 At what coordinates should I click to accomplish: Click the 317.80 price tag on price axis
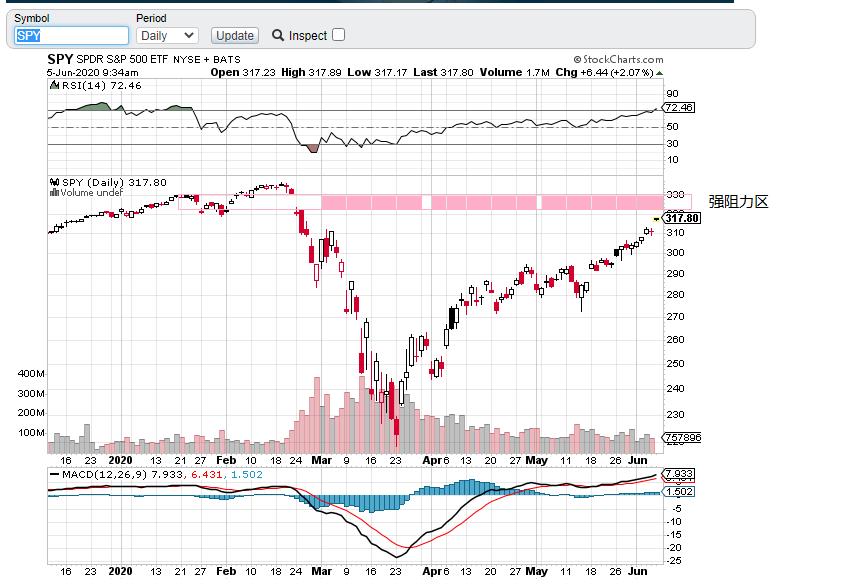coord(682,218)
